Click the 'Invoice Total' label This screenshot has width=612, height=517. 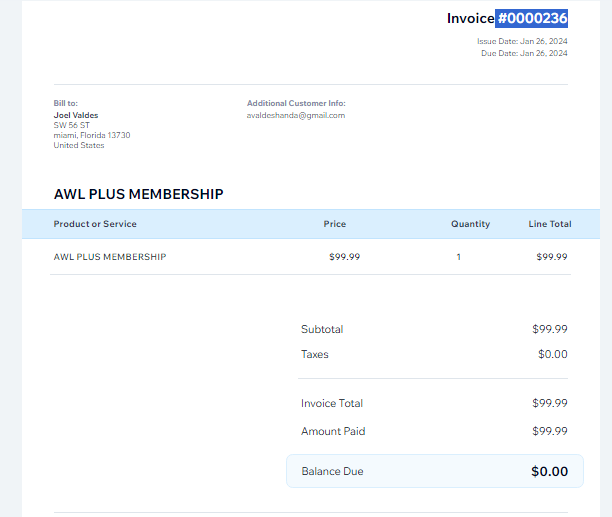(332, 403)
